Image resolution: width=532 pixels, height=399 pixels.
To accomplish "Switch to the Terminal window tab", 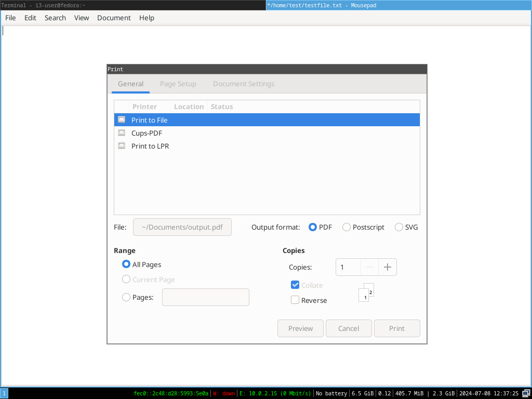I will pyautogui.click(x=132, y=5).
